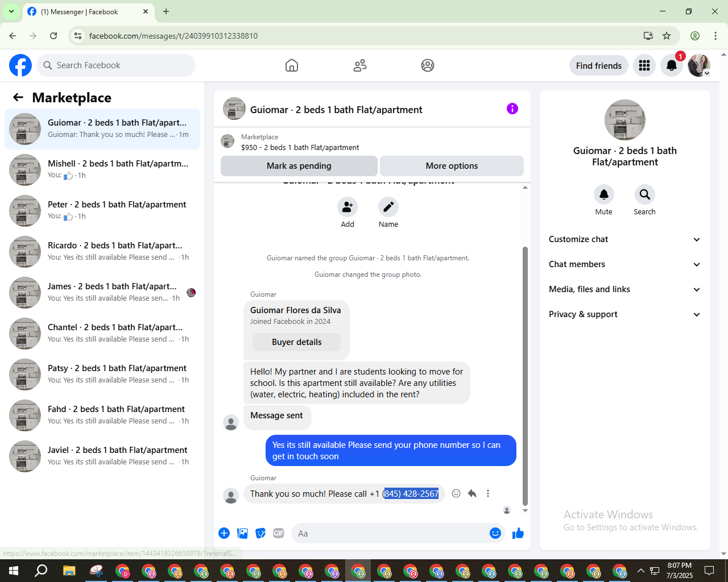Open Buyer details for Guiomar

point(297,342)
